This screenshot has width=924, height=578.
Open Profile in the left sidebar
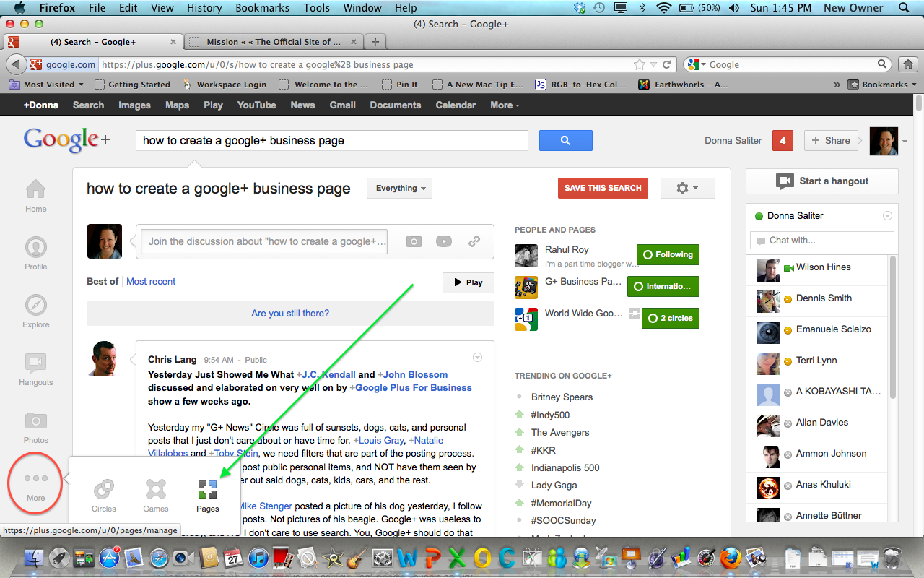tap(36, 254)
